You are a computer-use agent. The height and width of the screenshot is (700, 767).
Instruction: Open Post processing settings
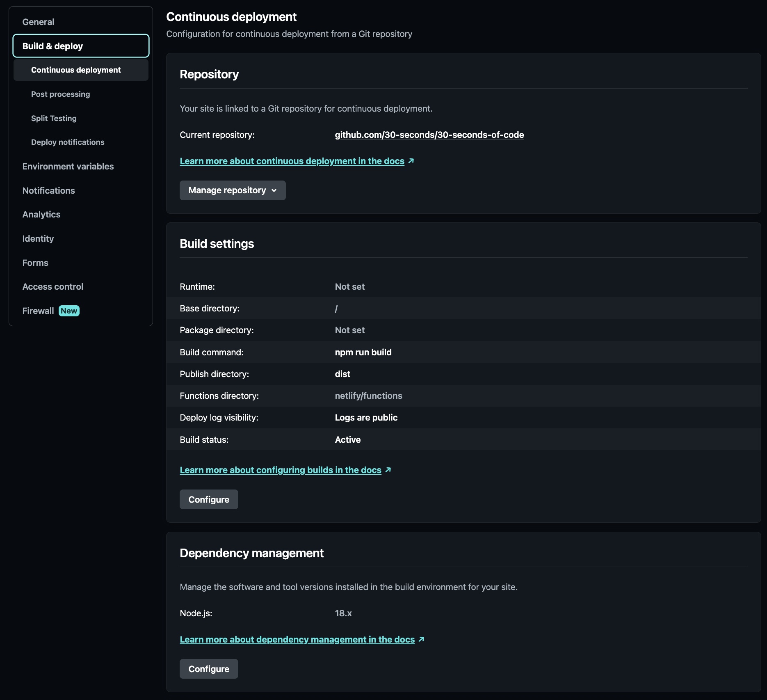(60, 94)
